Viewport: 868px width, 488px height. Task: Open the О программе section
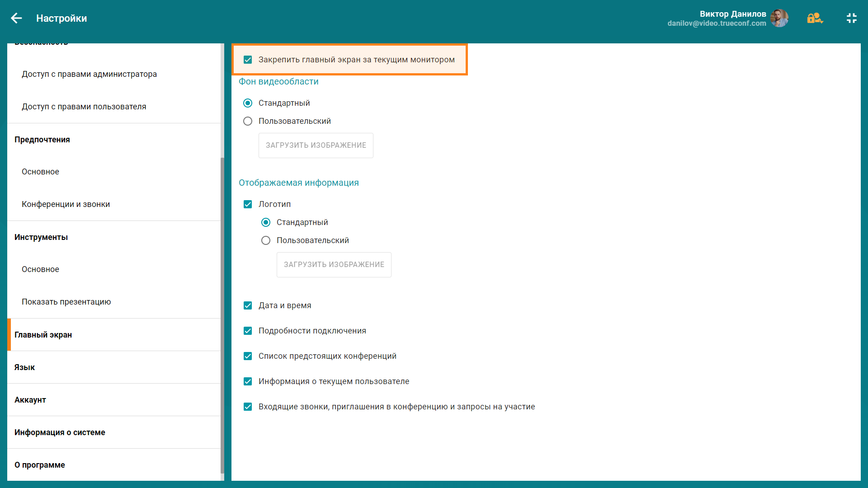point(114,465)
